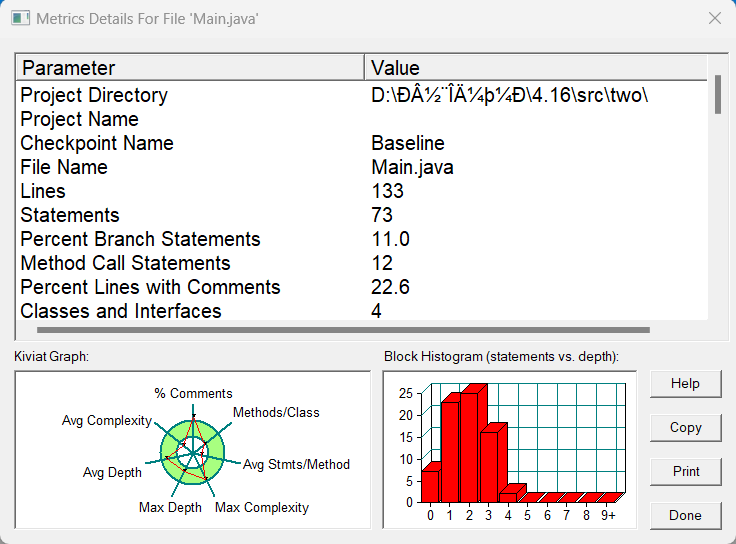Viewport: 736px width, 544px height.
Task: Copy metrics using the Copy button
Action: point(685,428)
